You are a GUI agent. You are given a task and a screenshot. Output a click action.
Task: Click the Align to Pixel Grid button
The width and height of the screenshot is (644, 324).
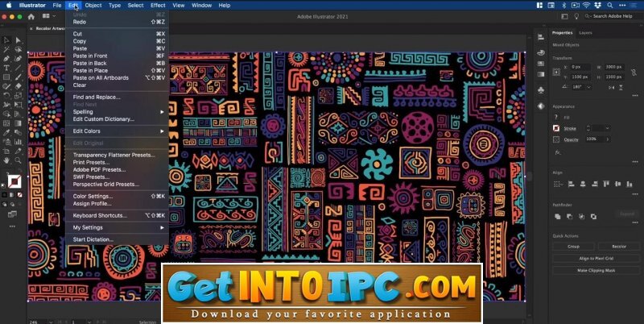596,258
